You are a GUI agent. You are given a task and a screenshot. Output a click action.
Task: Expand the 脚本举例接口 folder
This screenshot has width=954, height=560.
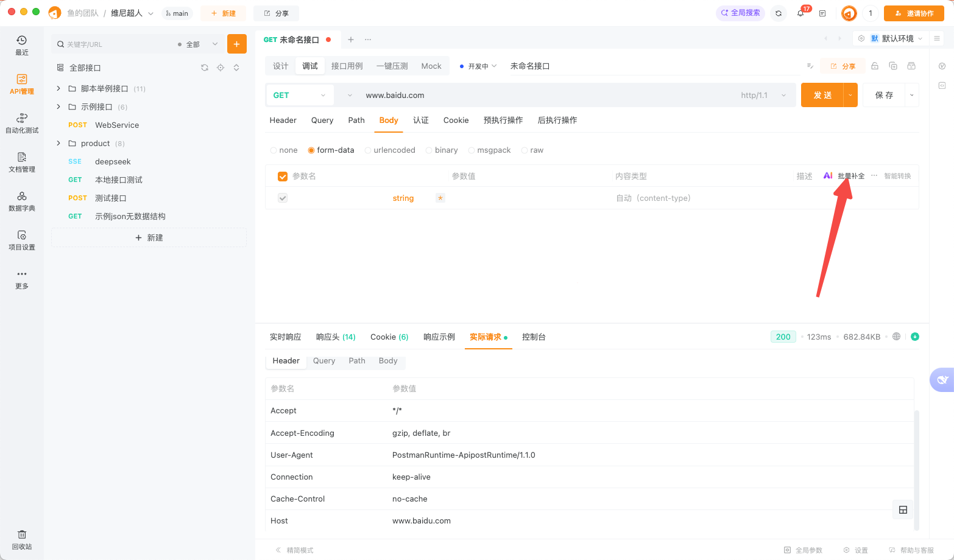58,88
